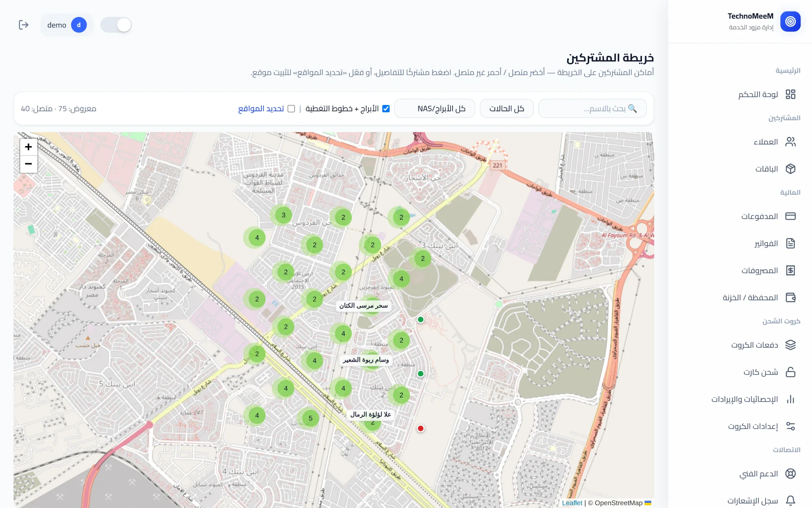
Task: Click شحن كارت lock icon
Action: [x=790, y=372]
